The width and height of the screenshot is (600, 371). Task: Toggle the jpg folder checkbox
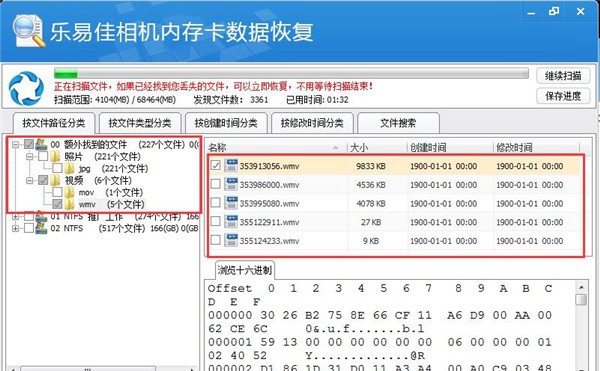pos(57,168)
